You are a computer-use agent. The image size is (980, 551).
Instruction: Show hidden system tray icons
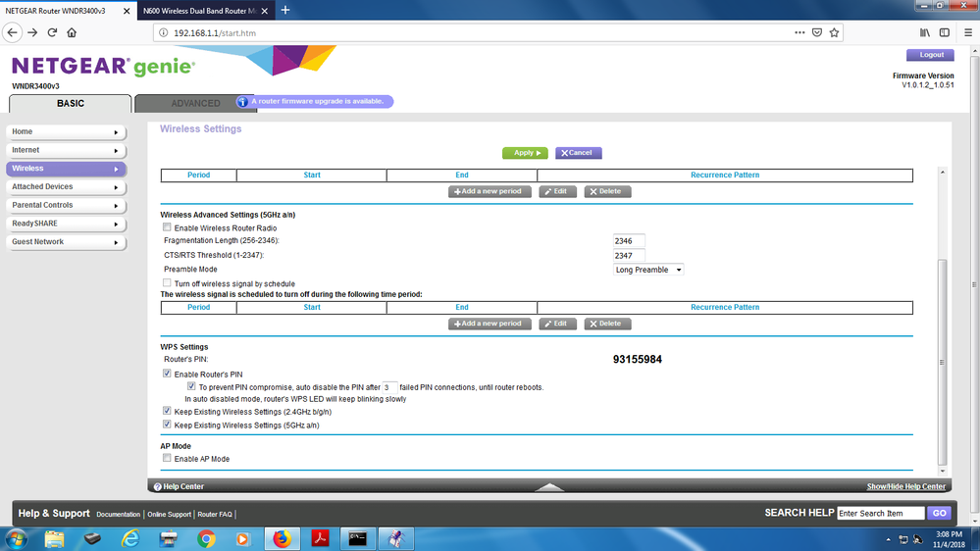(888, 539)
